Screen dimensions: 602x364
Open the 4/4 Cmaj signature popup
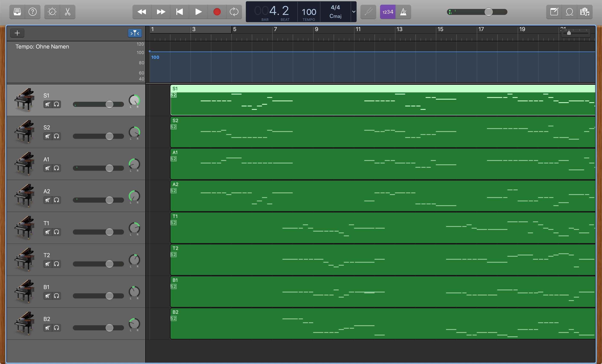(x=335, y=12)
